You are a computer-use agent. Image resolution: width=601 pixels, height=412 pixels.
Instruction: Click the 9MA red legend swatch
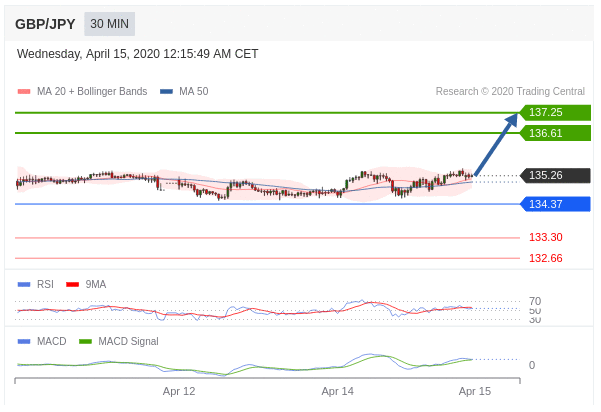point(72,284)
